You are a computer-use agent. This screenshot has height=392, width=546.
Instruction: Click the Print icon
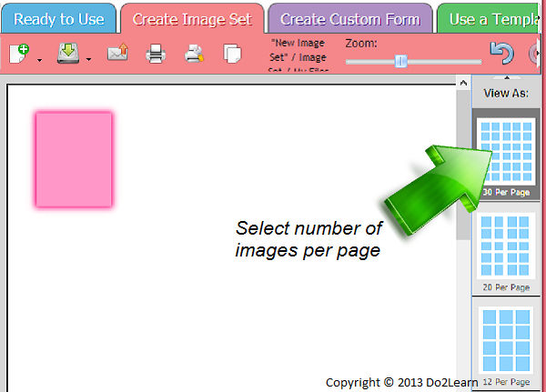(156, 55)
